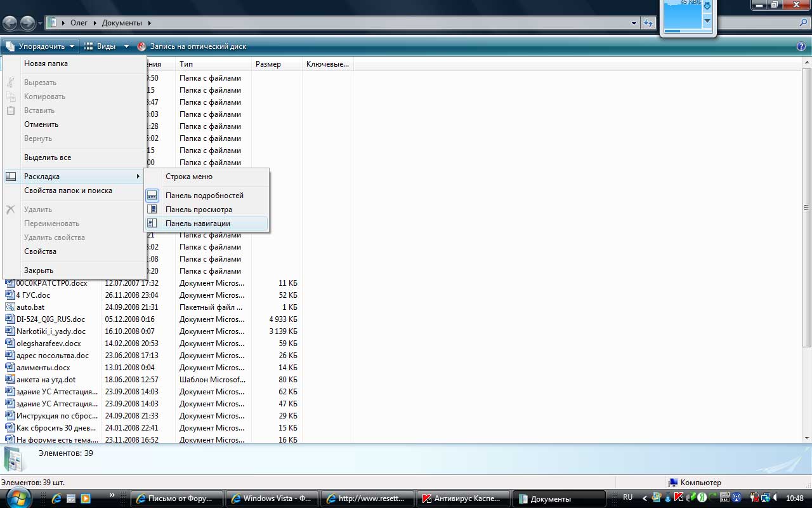Click the Раскладка layout icon in the menu
812x508 pixels.
pos(11,177)
